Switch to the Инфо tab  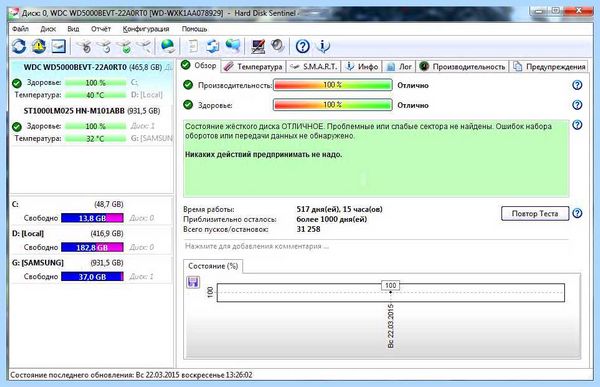pos(361,67)
